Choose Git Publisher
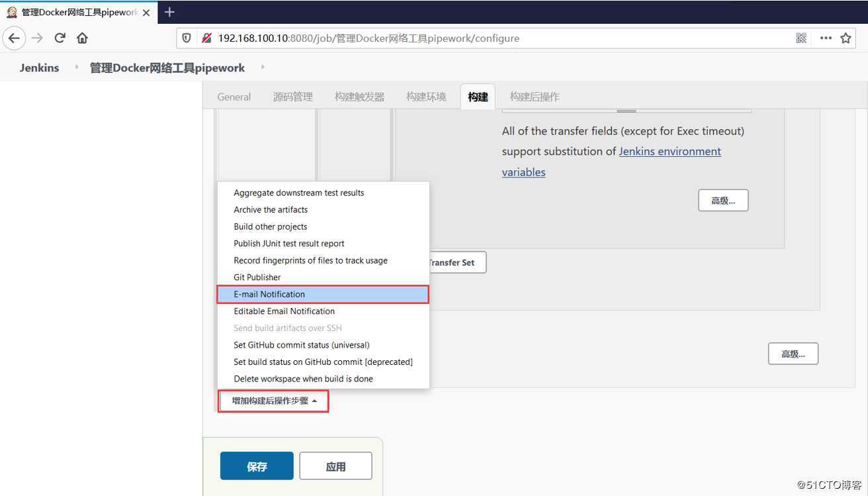The image size is (868, 496). 324,277
